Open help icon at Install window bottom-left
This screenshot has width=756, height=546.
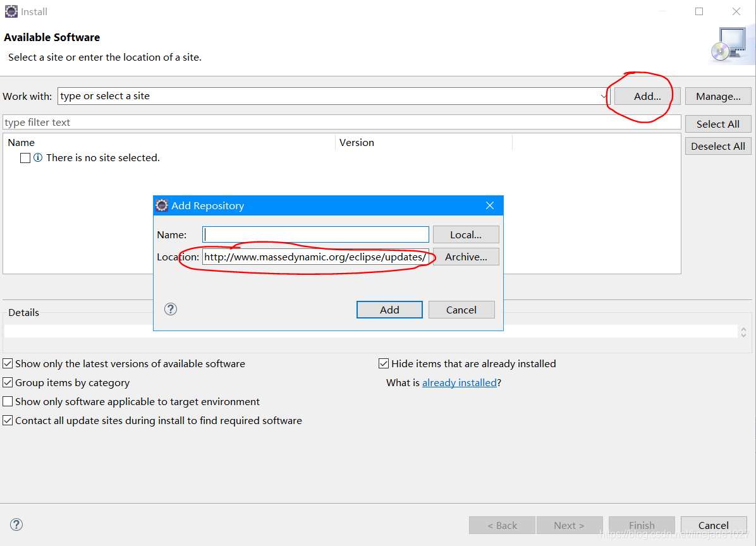tap(16, 525)
